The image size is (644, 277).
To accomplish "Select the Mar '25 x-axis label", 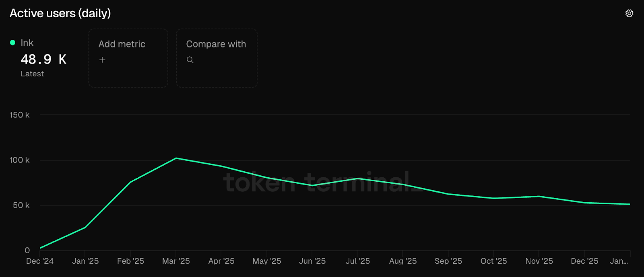I will pyautogui.click(x=176, y=261).
